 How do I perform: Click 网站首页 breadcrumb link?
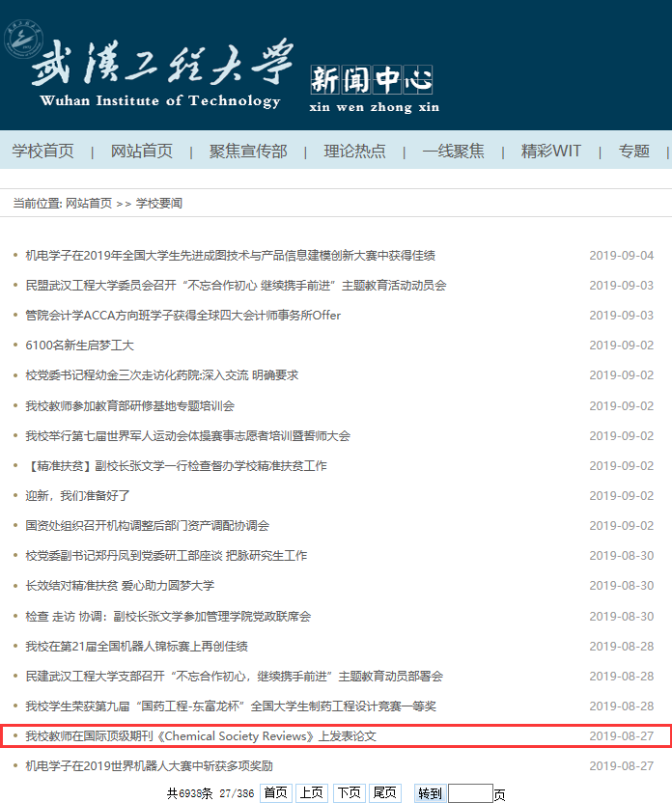point(89,204)
